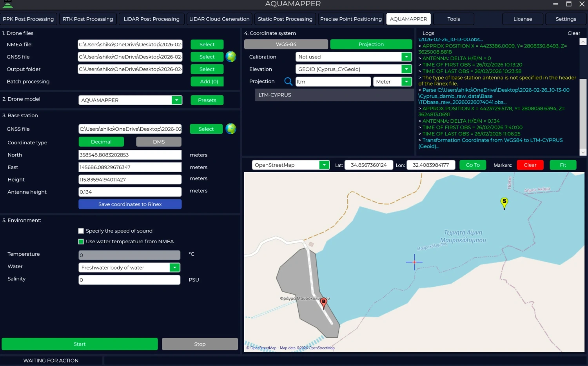Open the Precise Point Positioning tab

(351, 19)
